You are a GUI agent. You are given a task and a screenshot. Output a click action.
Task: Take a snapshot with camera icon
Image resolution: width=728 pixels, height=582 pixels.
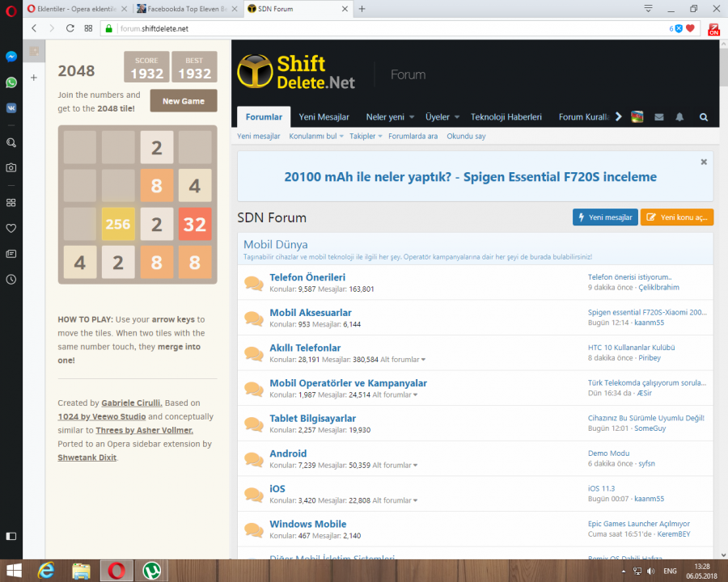[x=11, y=167]
